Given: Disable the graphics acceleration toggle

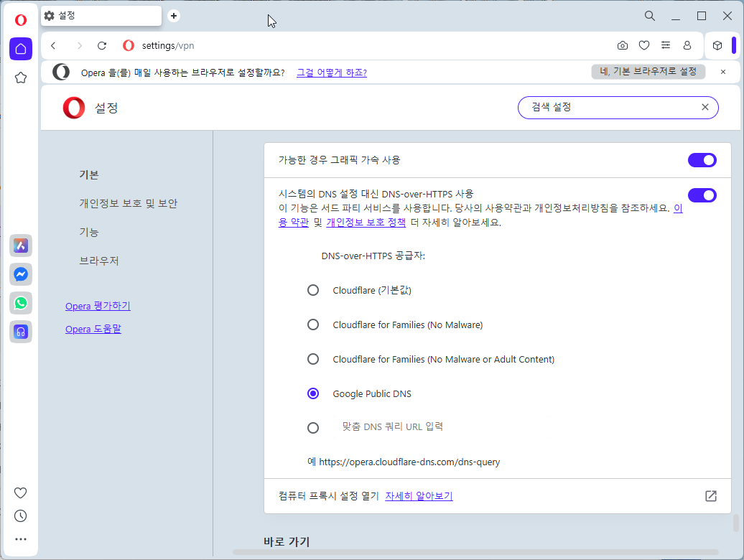Looking at the screenshot, I should pyautogui.click(x=702, y=160).
